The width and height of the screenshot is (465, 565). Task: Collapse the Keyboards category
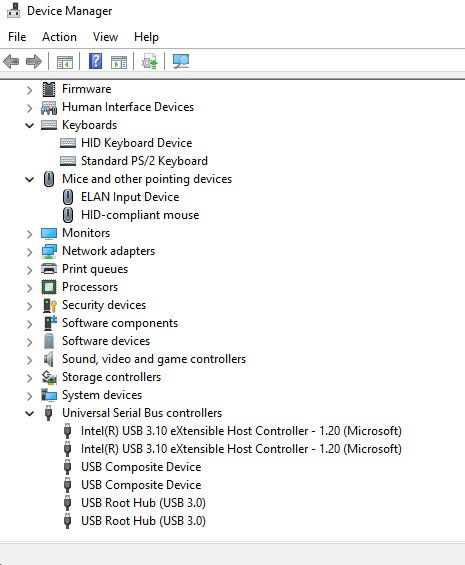coord(30,125)
